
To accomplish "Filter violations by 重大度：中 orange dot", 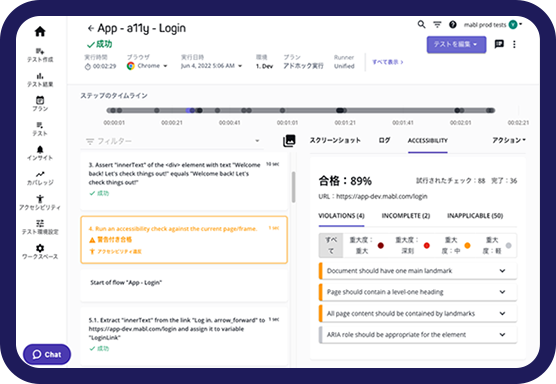I will pyautogui.click(x=456, y=245).
